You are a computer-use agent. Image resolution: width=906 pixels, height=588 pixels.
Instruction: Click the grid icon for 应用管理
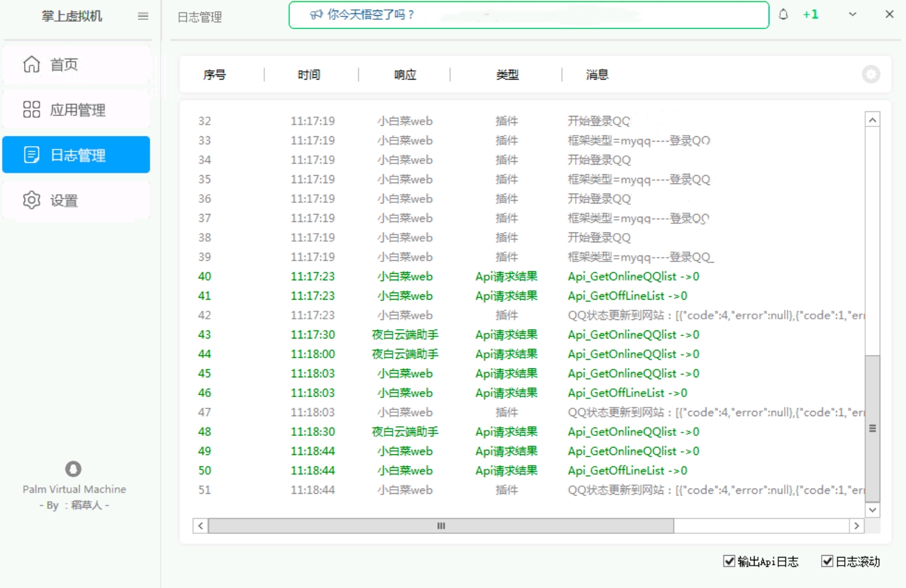(32, 109)
